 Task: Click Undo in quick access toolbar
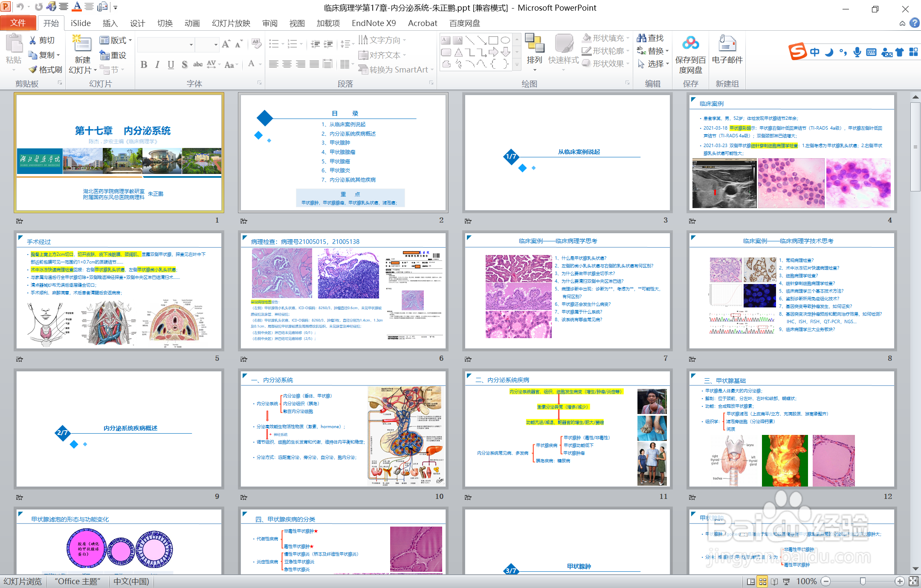(x=20, y=7)
